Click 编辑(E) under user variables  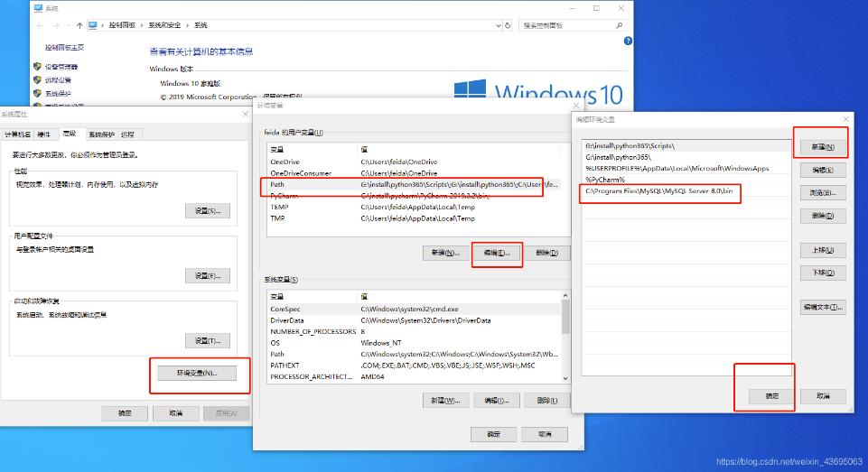[x=497, y=253]
